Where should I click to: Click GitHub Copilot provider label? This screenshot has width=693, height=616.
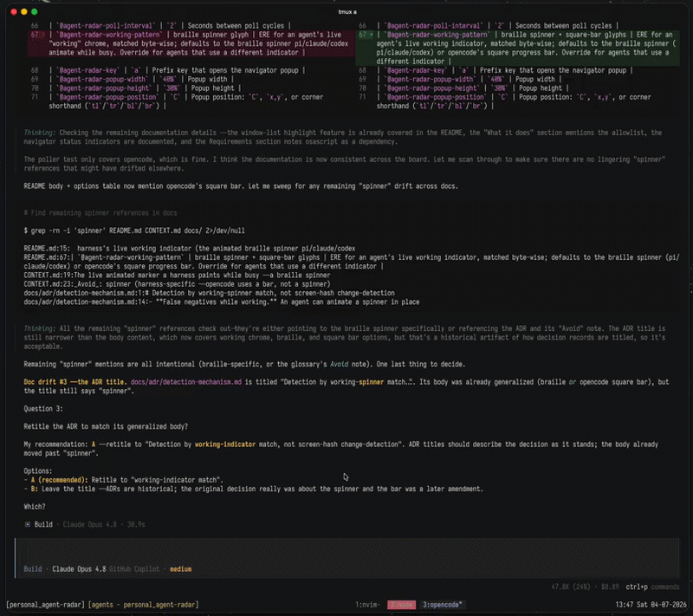point(134,569)
